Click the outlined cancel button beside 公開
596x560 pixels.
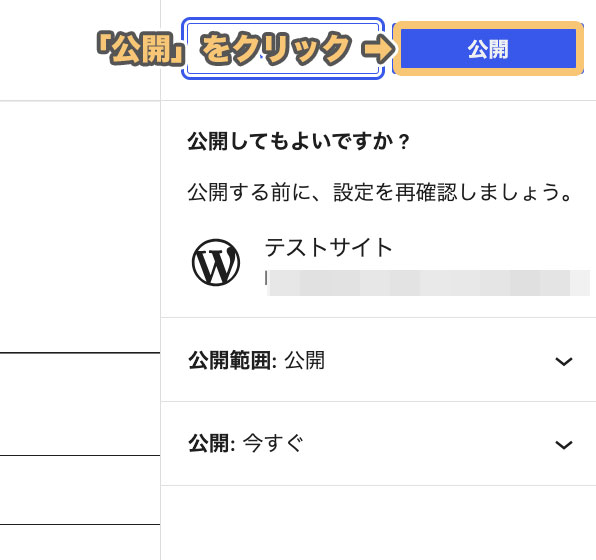283,49
